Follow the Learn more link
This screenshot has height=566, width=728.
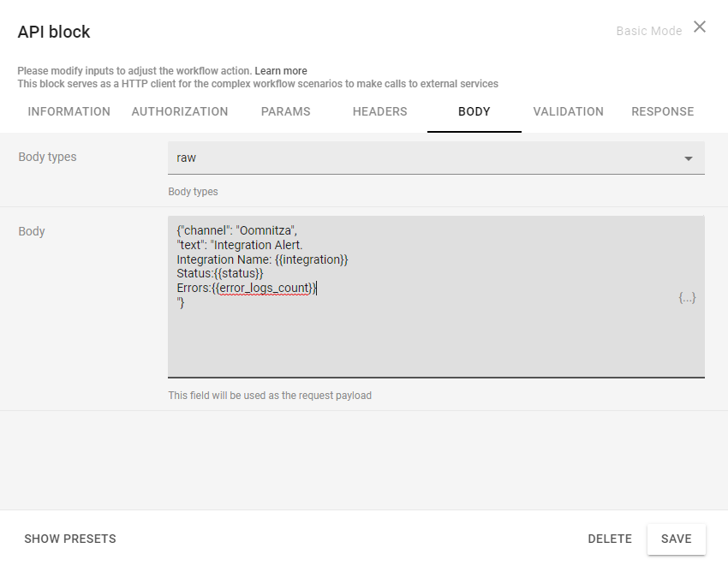point(281,71)
